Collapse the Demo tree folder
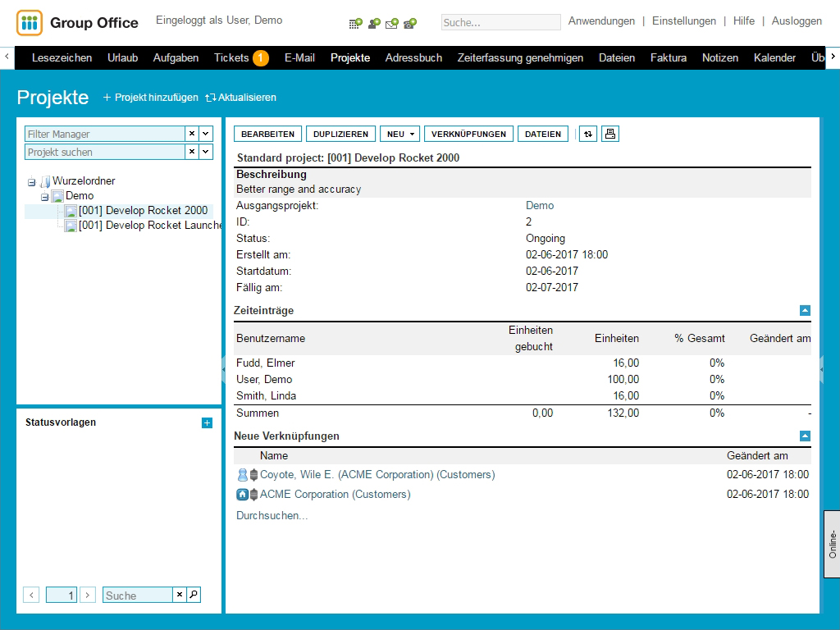Screen dimensions: 840x630 pyautogui.click(x=45, y=196)
